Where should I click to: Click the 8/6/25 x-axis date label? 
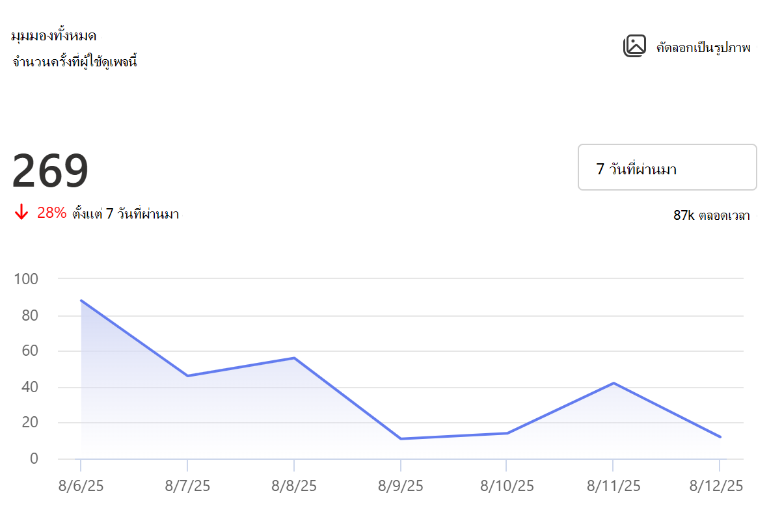coord(81,486)
